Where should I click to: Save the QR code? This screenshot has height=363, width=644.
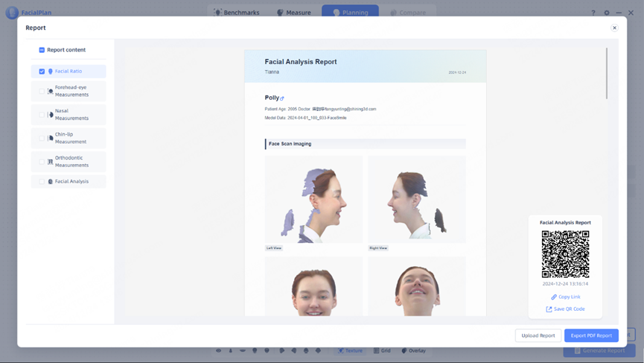point(566,309)
